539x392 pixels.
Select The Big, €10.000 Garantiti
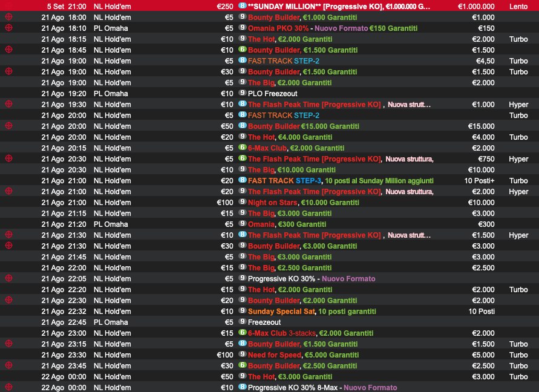(x=292, y=170)
